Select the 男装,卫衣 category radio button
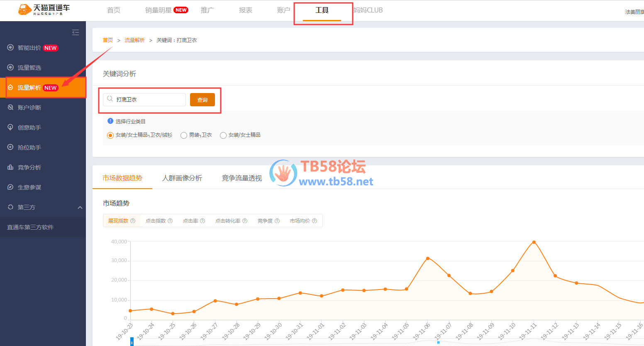This screenshot has height=346, width=644. [184, 135]
